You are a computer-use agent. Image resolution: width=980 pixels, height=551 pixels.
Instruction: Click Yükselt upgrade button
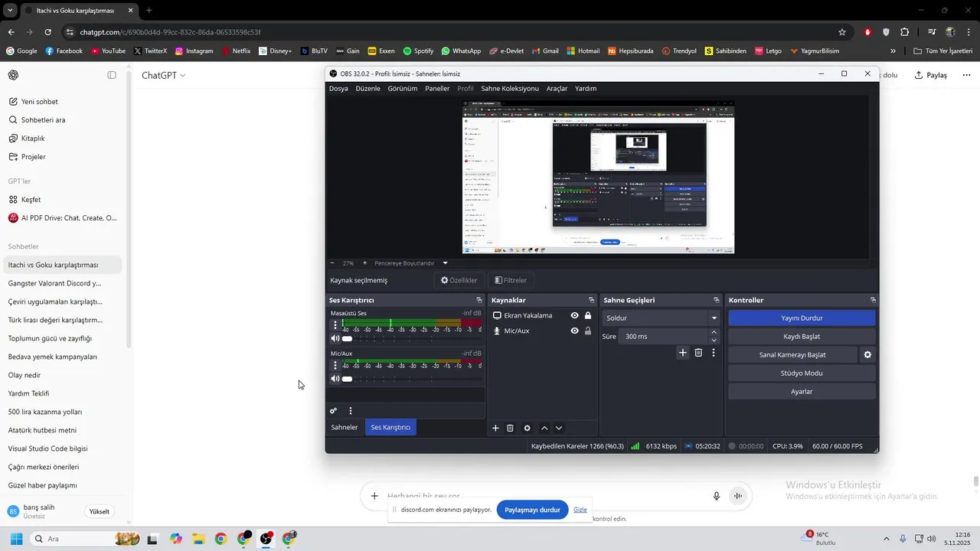click(x=100, y=511)
